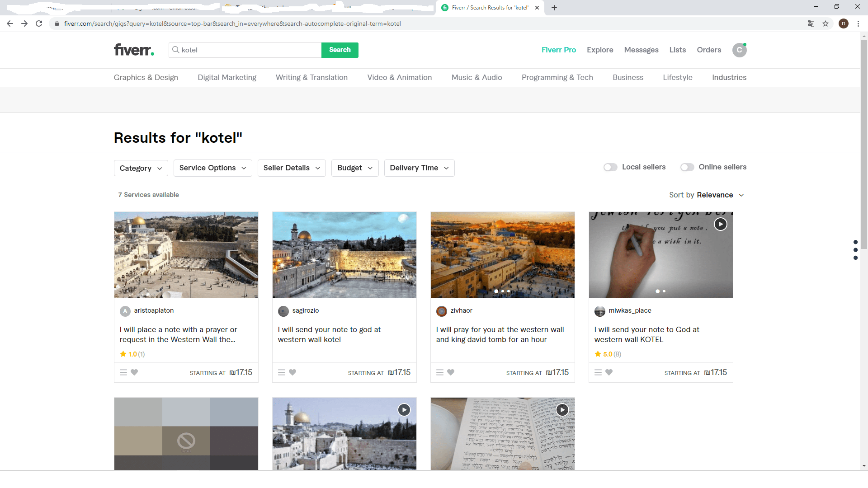Click the list icon on sagirozio's gig card
The height and width of the screenshot is (488, 868).
point(282,372)
